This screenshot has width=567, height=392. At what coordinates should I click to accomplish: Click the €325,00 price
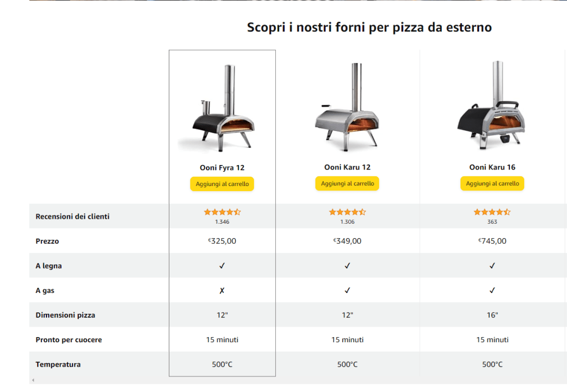[x=222, y=241]
